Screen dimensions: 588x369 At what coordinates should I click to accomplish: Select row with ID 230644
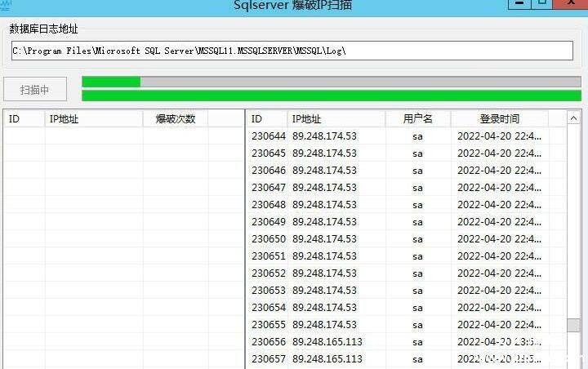click(x=407, y=136)
